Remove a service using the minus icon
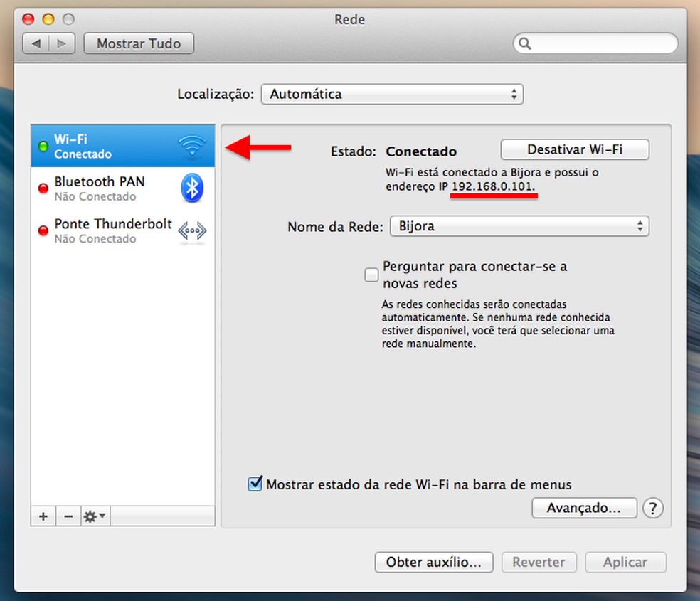Viewport: 700px width, 601px height. [x=68, y=516]
